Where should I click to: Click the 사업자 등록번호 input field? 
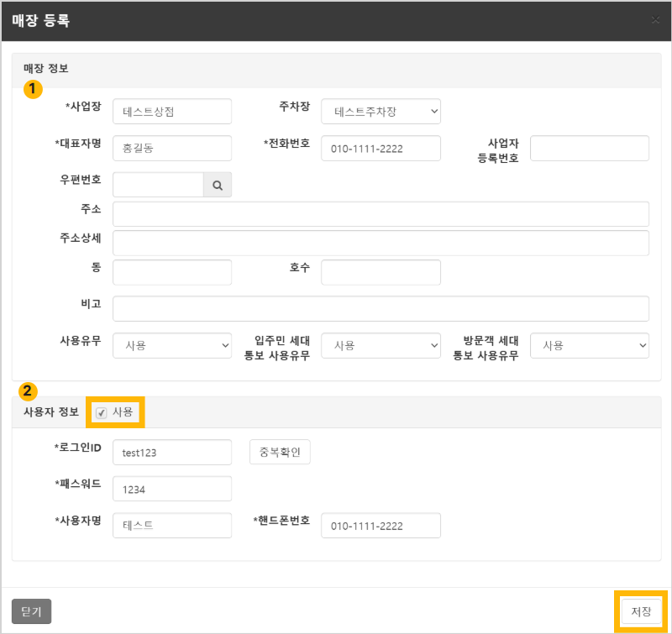[x=590, y=149]
